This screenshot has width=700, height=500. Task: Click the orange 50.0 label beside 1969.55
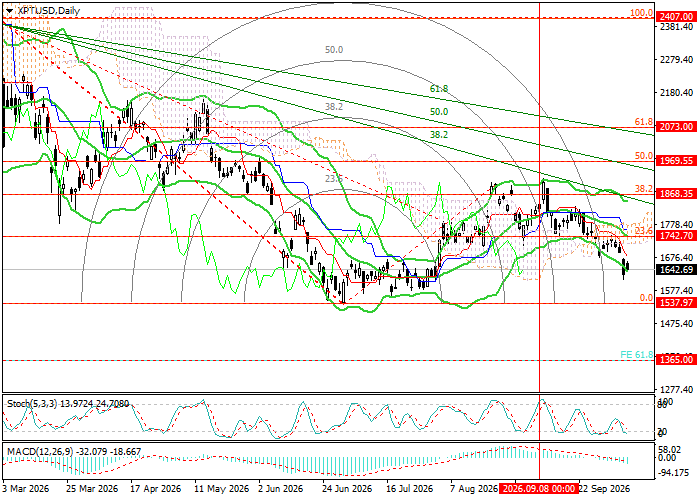pyautogui.click(x=644, y=156)
